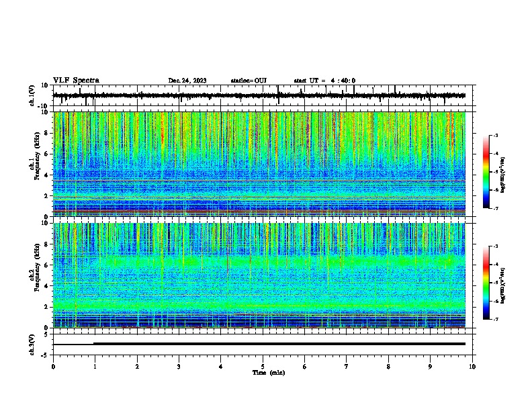Image resolution: width=532 pixels, height=411 pixels.
Task: Click the time axis tick label "6"
Action: [x=305, y=367]
